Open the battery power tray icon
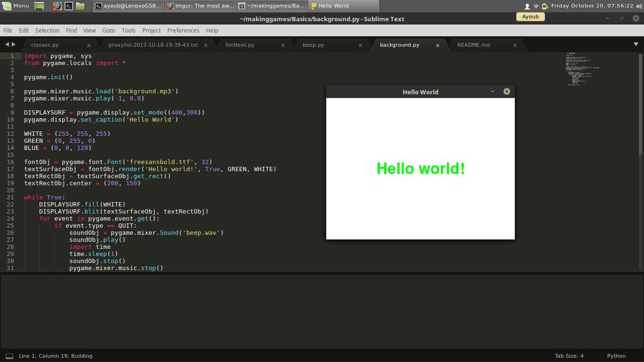 point(545,6)
